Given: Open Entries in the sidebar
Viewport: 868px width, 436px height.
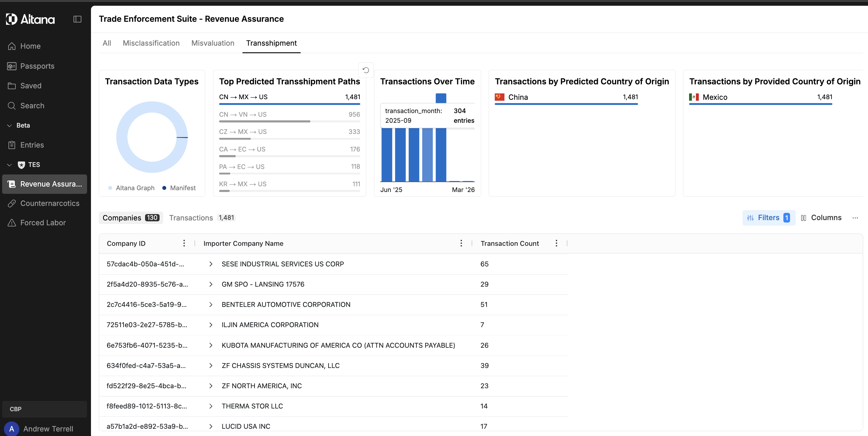Looking at the screenshot, I should point(44,145).
